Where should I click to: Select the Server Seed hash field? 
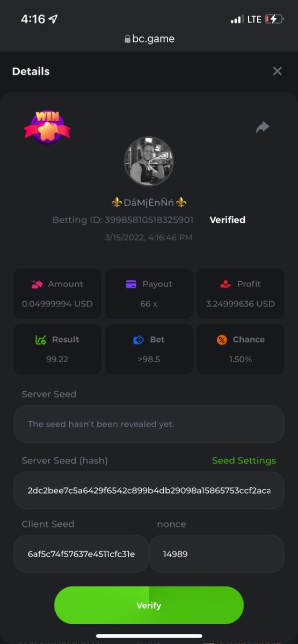point(149,491)
